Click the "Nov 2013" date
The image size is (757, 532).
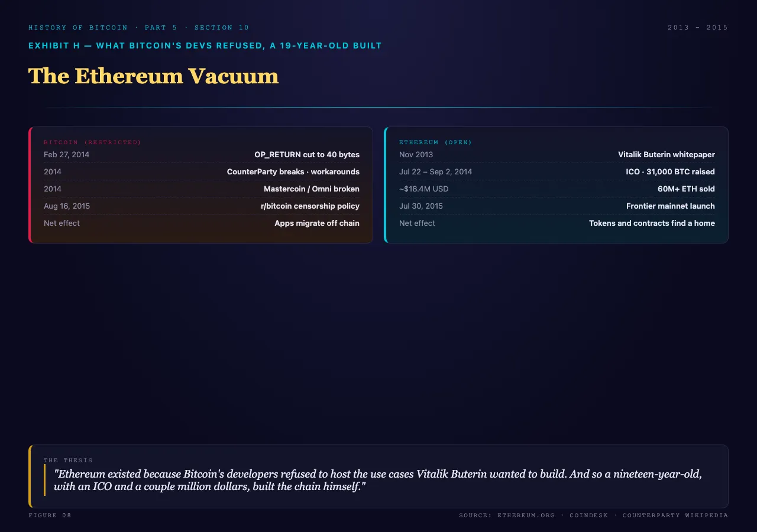[x=416, y=155]
